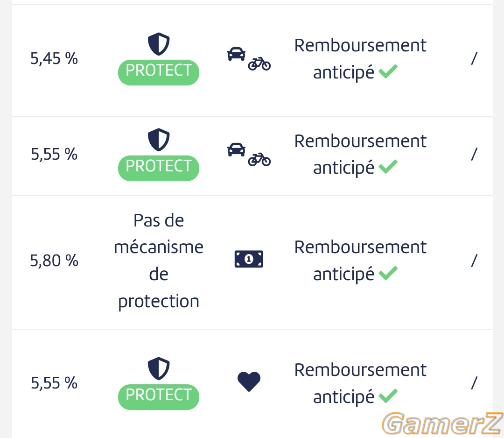Select the 5,45 % interest rate
This screenshot has height=438, width=504.
[54, 58]
